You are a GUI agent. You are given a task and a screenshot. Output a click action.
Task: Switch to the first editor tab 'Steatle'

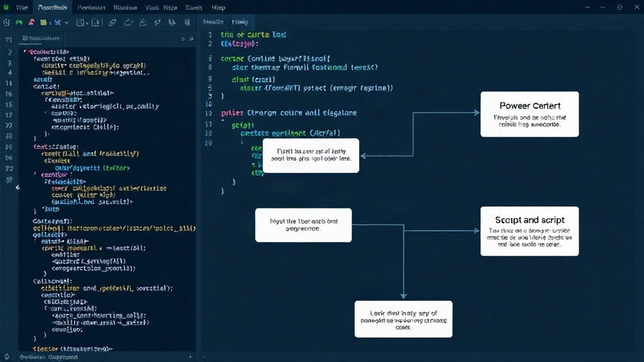point(213,22)
